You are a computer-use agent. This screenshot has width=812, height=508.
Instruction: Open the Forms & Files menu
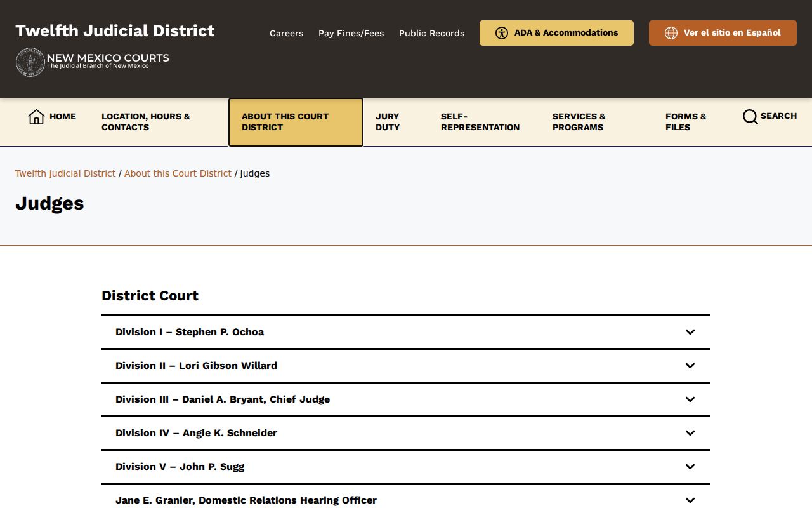pyautogui.click(x=686, y=122)
